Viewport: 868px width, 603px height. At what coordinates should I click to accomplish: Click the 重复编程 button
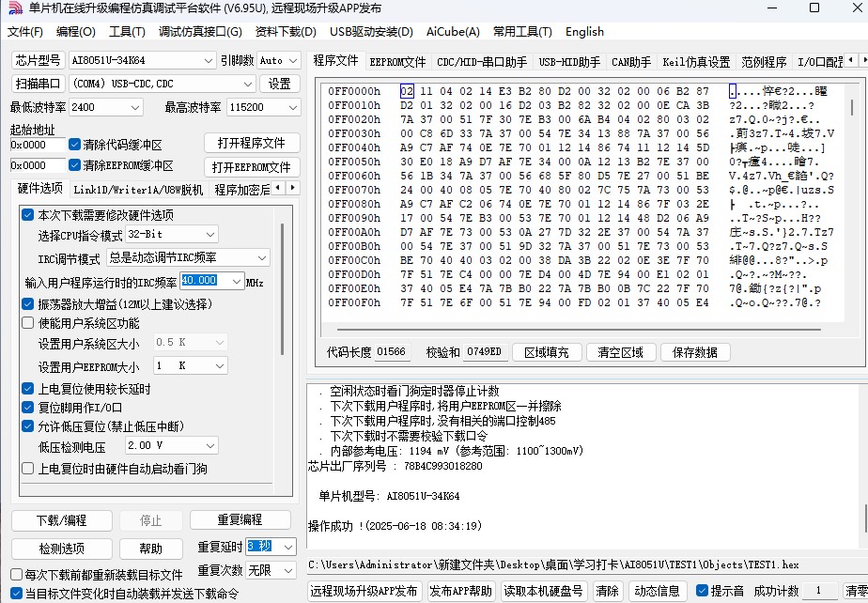click(240, 519)
